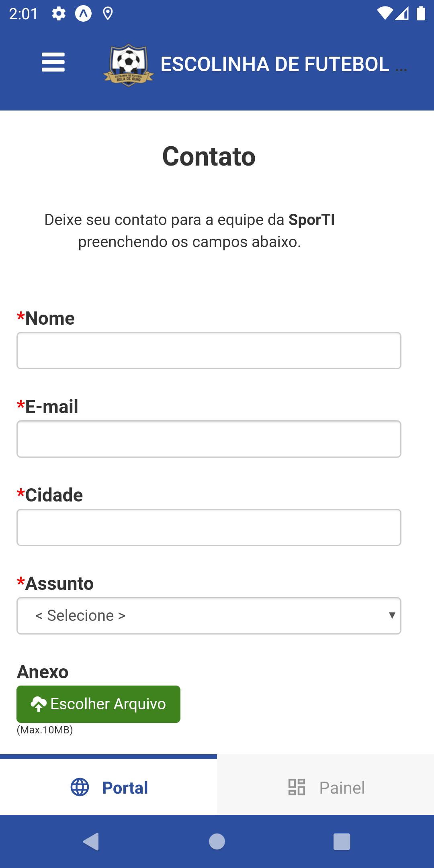The height and width of the screenshot is (868, 434).
Task: Tap Android back triangle button
Action: tap(91, 841)
